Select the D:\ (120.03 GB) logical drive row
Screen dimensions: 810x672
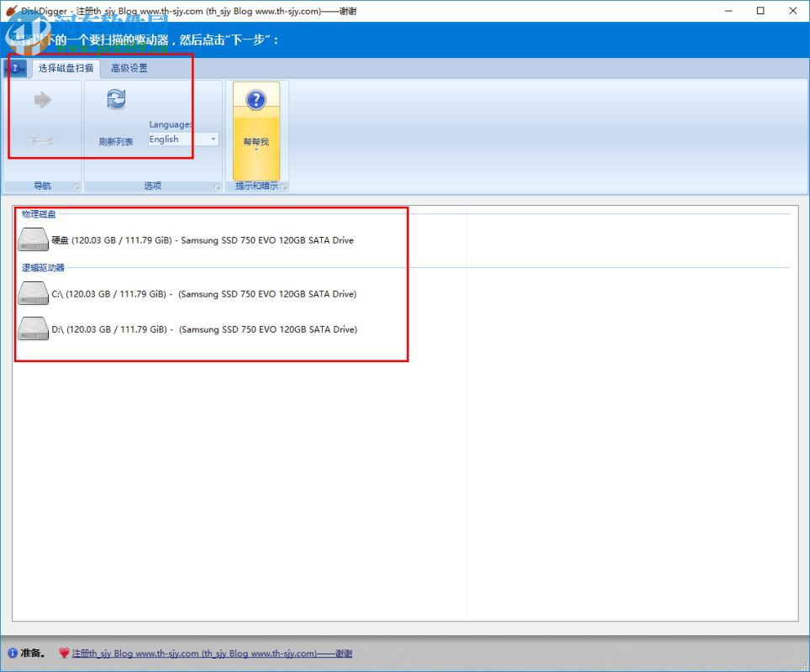(204, 329)
